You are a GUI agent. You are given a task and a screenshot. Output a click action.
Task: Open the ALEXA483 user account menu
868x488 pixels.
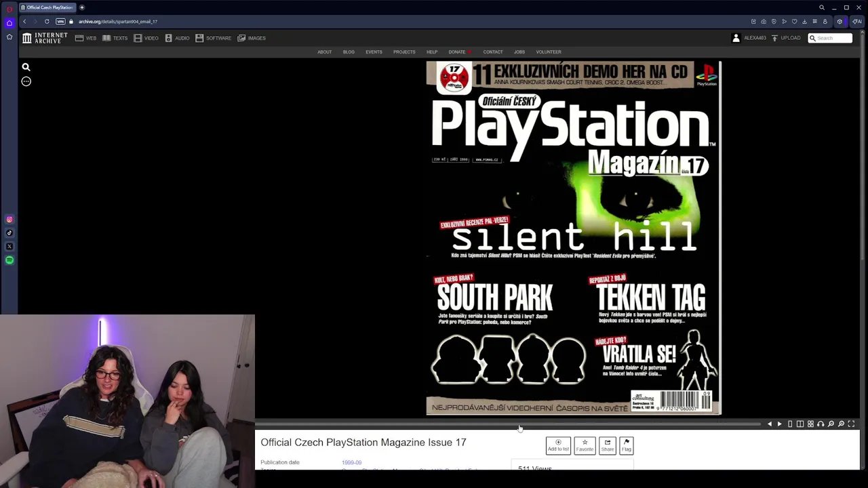(749, 38)
